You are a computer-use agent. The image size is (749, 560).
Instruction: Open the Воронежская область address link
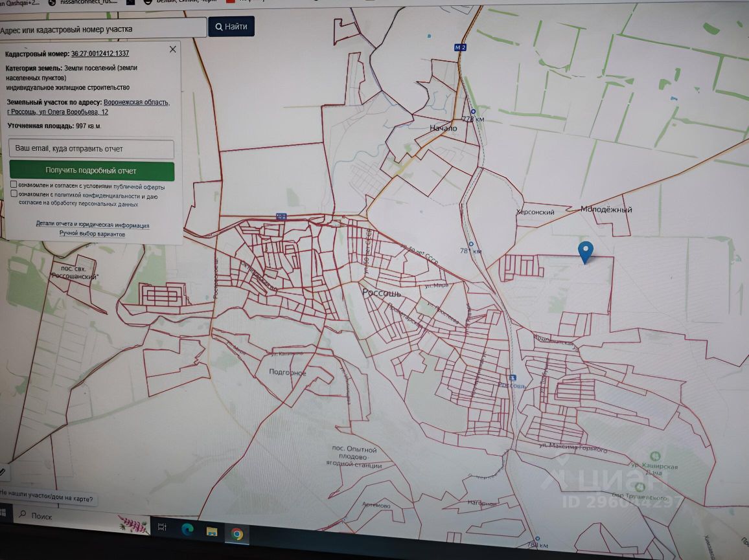coord(136,102)
